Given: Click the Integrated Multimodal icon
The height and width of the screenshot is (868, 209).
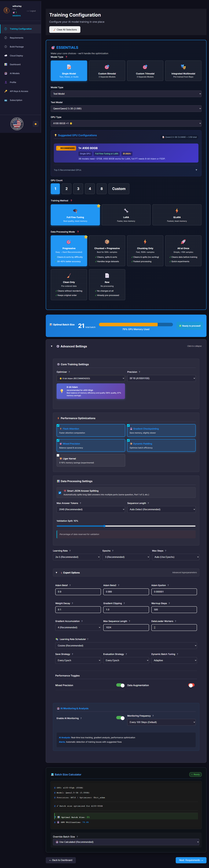Looking at the screenshot, I should (x=183, y=67).
